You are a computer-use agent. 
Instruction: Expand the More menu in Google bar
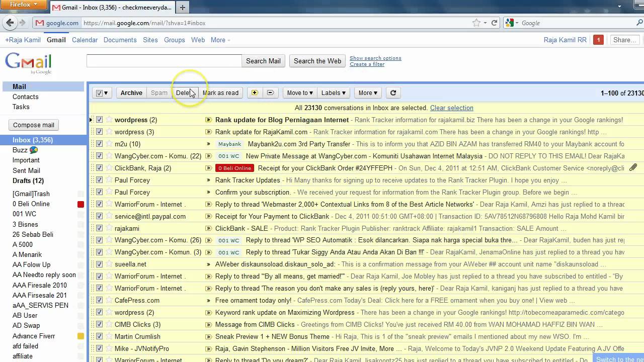220,40
